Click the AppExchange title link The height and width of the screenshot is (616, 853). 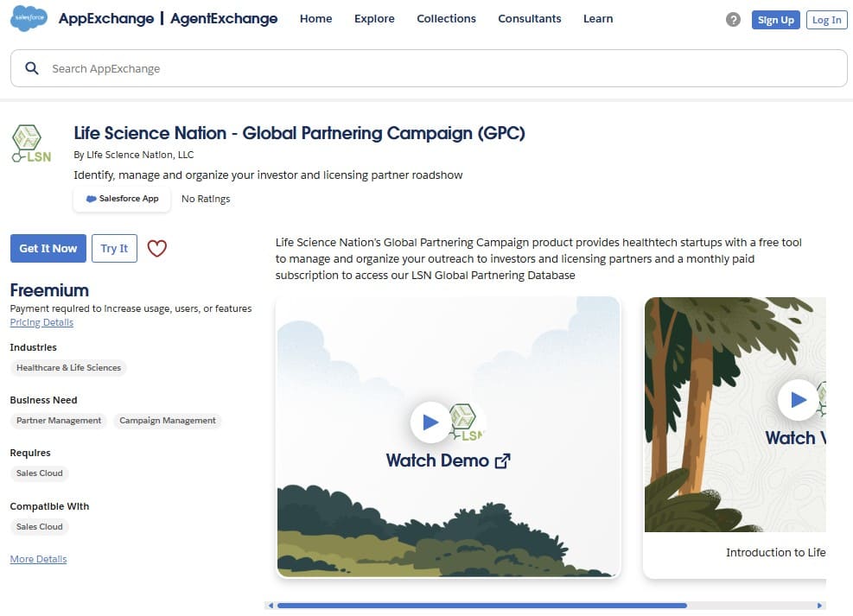click(x=106, y=18)
